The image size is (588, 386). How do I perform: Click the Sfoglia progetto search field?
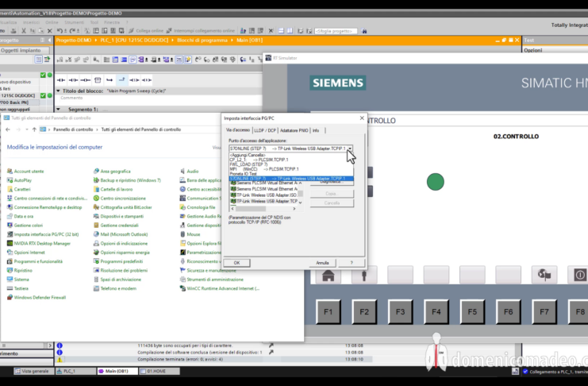(x=336, y=31)
